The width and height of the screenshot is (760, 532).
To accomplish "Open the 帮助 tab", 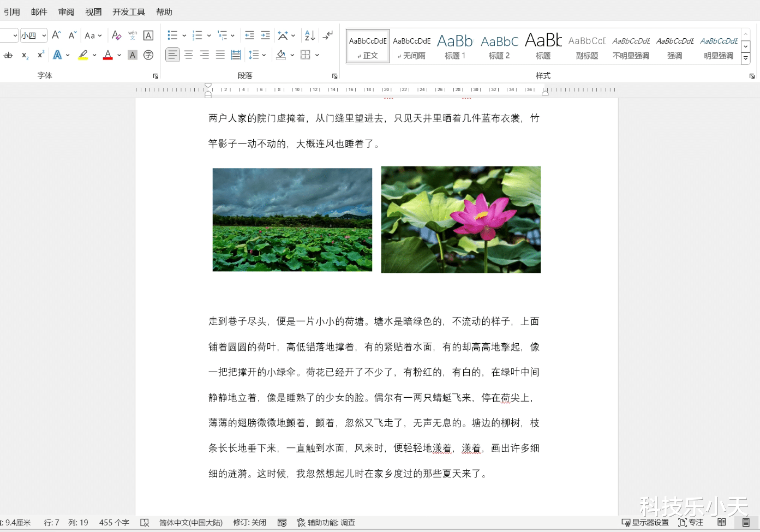I will pyautogui.click(x=164, y=12).
